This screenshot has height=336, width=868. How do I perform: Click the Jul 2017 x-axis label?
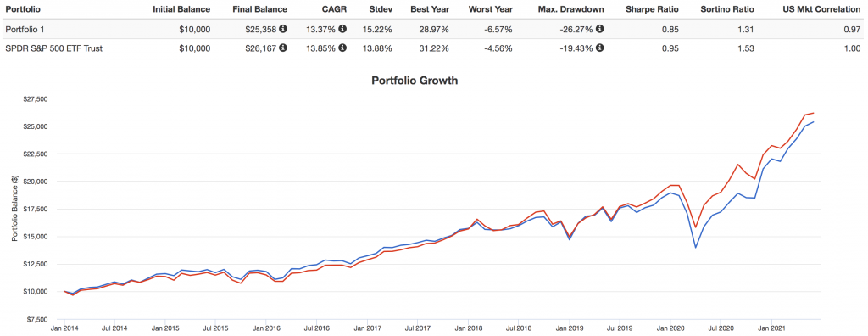[x=417, y=328]
